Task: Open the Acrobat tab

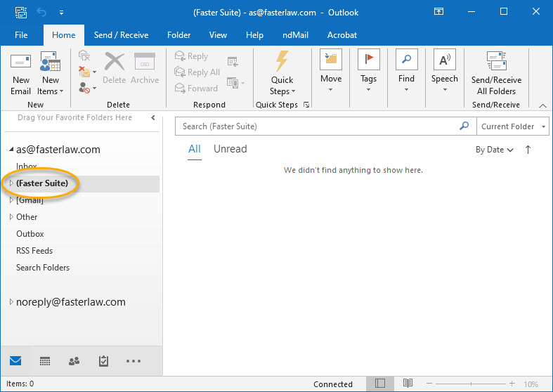Action: (x=342, y=35)
